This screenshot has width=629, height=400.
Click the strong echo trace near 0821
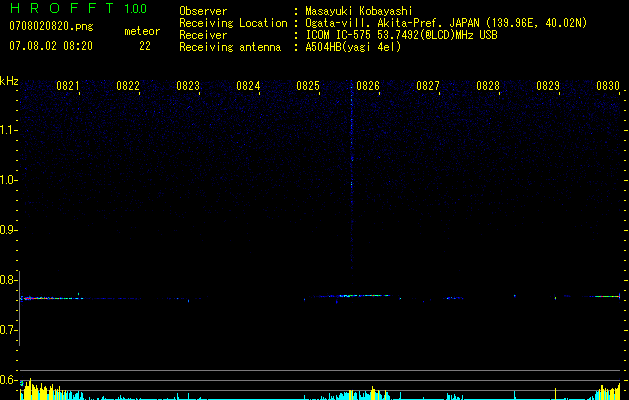tap(51, 298)
